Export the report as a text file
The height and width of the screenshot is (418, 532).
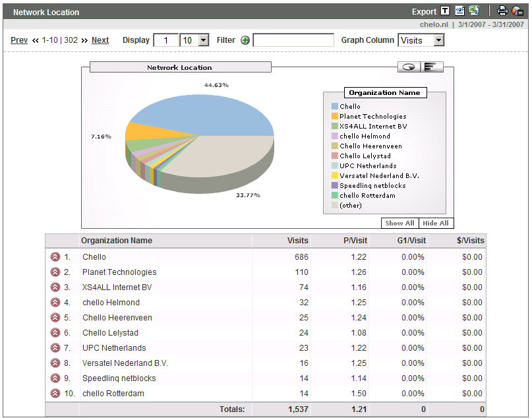click(445, 11)
